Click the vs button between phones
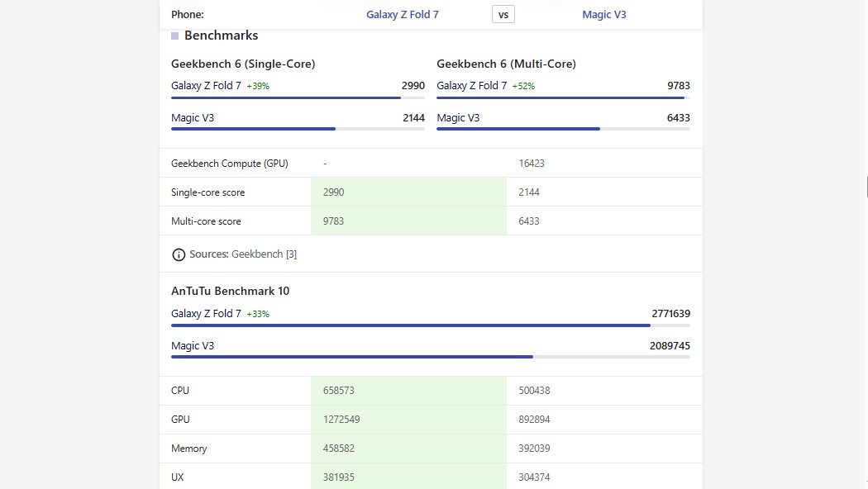This screenshot has width=868, height=489. click(503, 14)
